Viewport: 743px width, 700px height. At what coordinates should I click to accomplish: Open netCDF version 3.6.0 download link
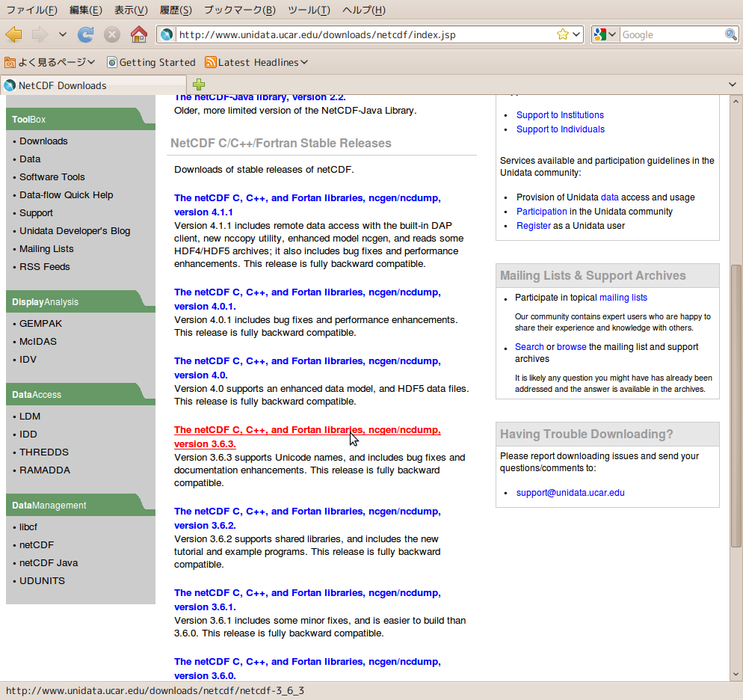point(307,669)
